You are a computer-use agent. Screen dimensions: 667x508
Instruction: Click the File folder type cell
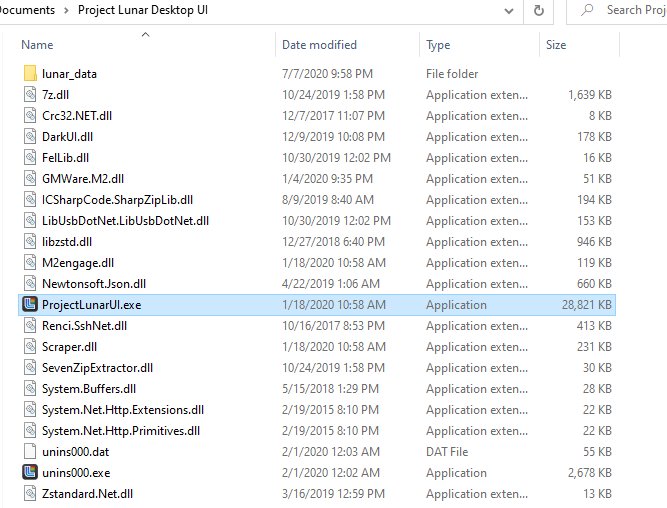452,74
